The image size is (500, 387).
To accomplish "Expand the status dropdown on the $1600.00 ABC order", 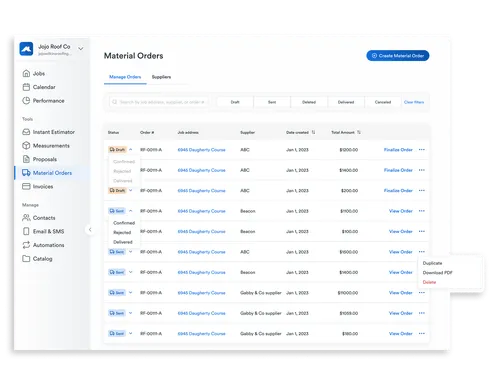I will click(131, 252).
